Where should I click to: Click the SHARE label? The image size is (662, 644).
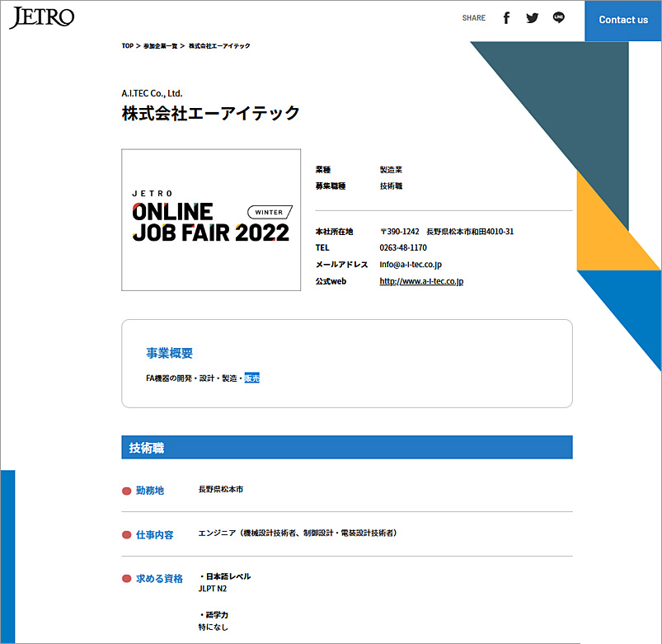tap(474, 18)
